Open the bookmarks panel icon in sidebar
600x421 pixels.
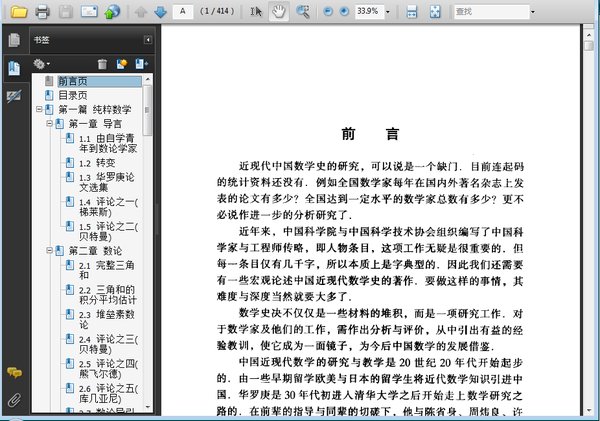point(14,69)
